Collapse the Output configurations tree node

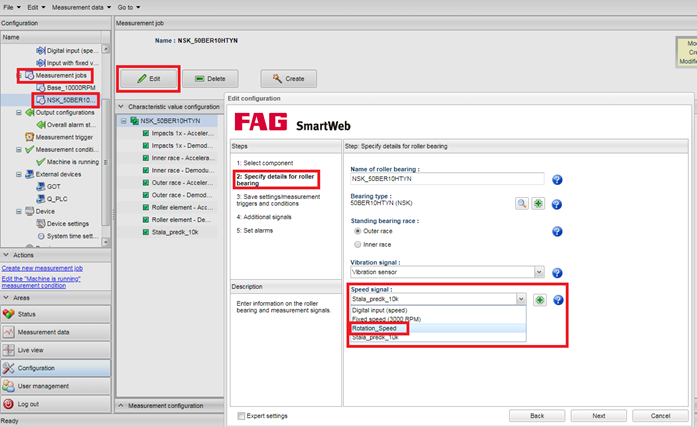click(19, 112)
